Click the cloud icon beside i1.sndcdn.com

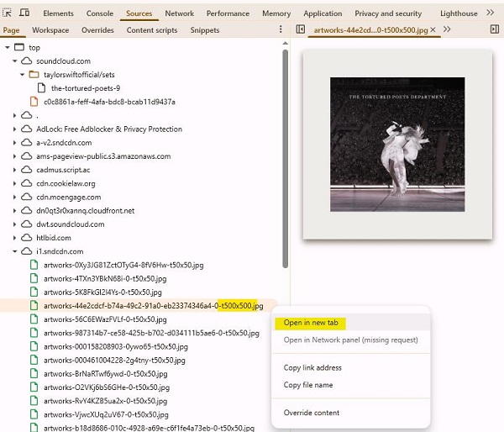pyautogui.click(x=27, y=251)
